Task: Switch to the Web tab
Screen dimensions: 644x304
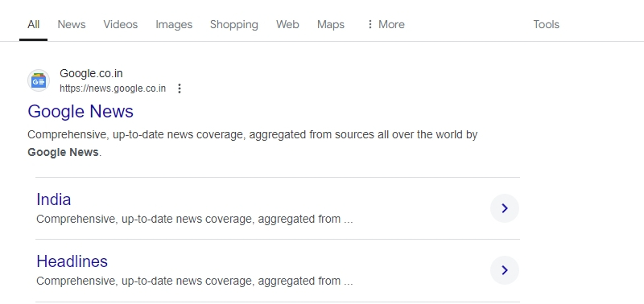Action: [287, 25]
